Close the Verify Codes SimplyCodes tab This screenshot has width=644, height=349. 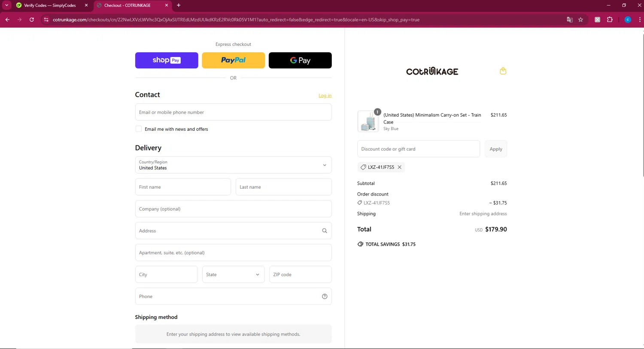(x=86, y=5)
